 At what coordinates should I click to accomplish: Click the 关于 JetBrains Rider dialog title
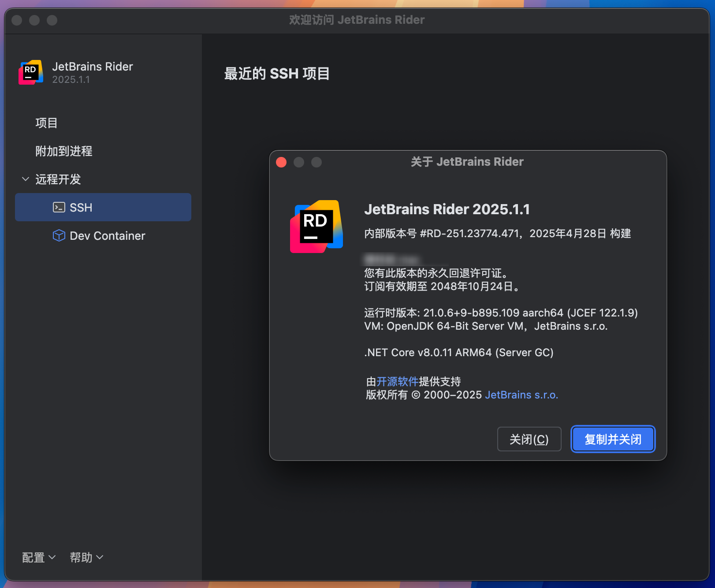click(467, 162)
